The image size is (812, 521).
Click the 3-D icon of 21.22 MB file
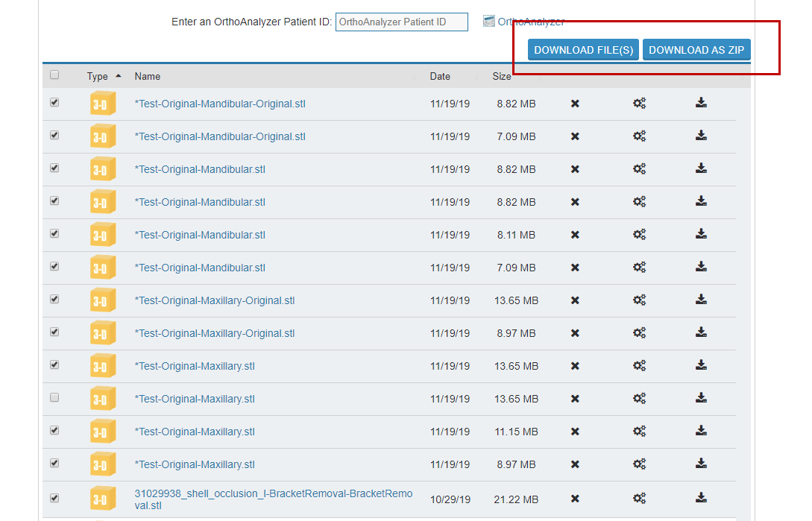[x=103, y=499]
